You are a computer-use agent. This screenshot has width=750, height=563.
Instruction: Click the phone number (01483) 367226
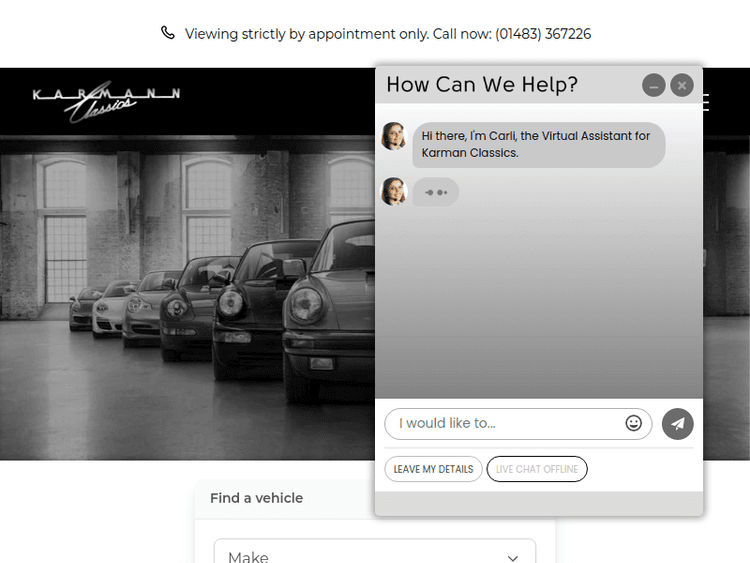tap(543, 34)
